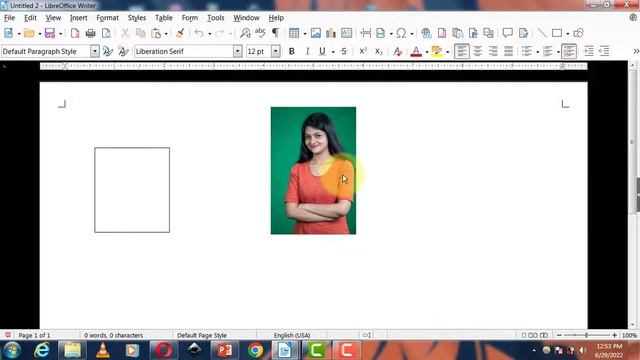
Task: Click the Highlighting Color yellow swatch
Action: click(437, 51)
